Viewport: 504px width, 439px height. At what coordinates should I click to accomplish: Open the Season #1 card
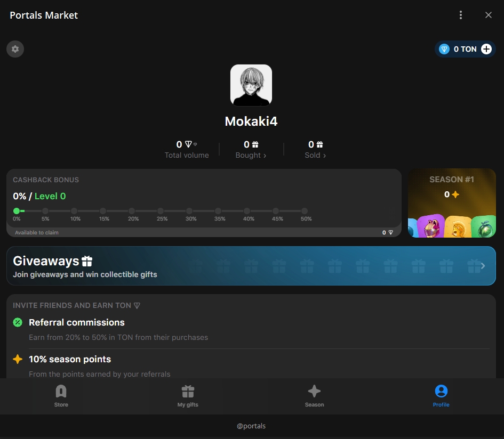point(452,203)
